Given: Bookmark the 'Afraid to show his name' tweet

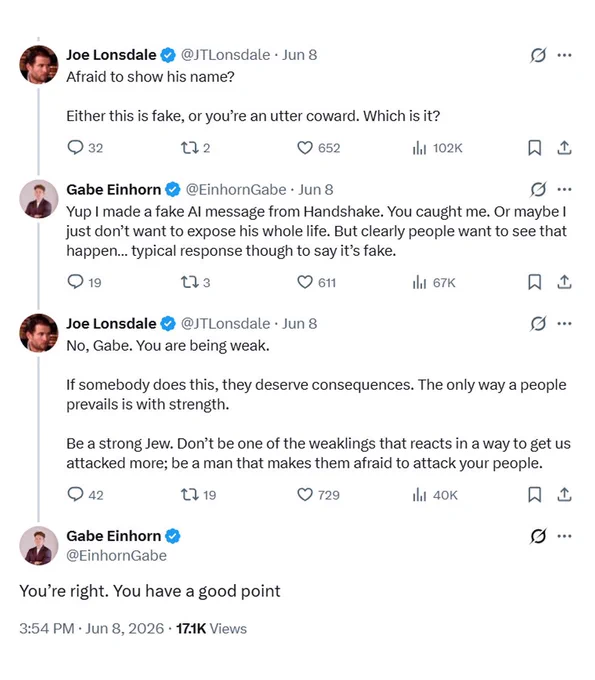Looking at the screenshot, I should pos(534,148).
